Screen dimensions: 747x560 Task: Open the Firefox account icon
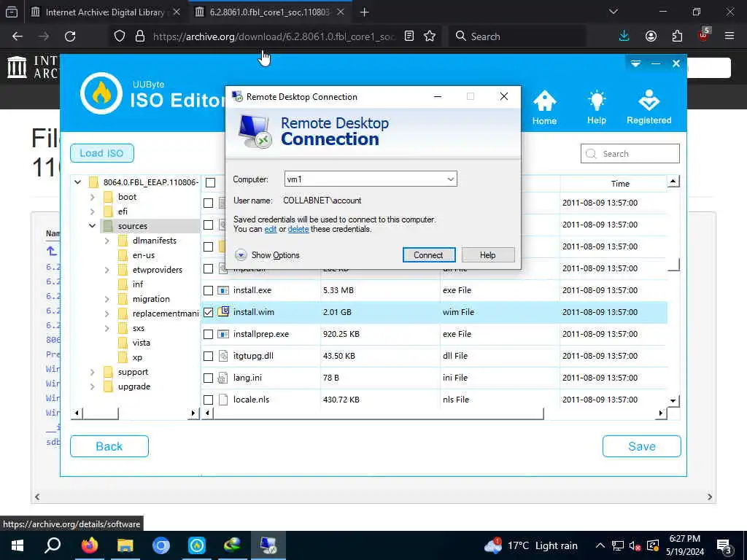coord(651,36)
